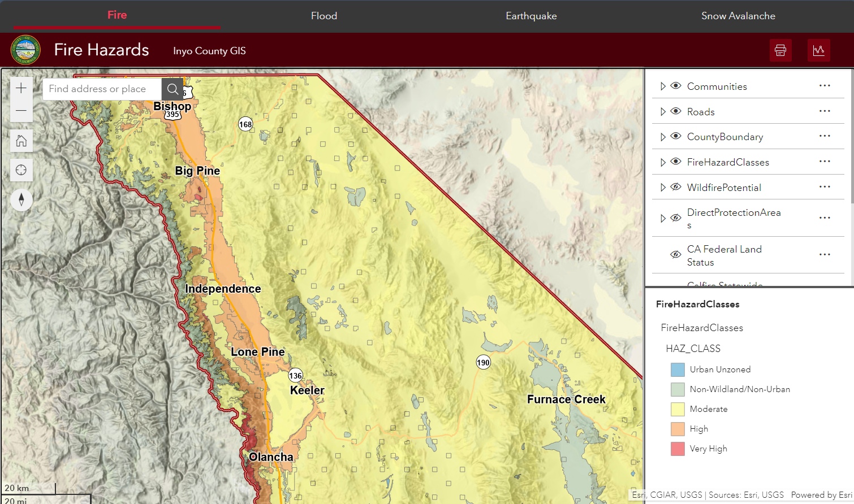The image size is (854, 504).
Task: Click the layer list scrollbar
Action: (x=852, y=136)
